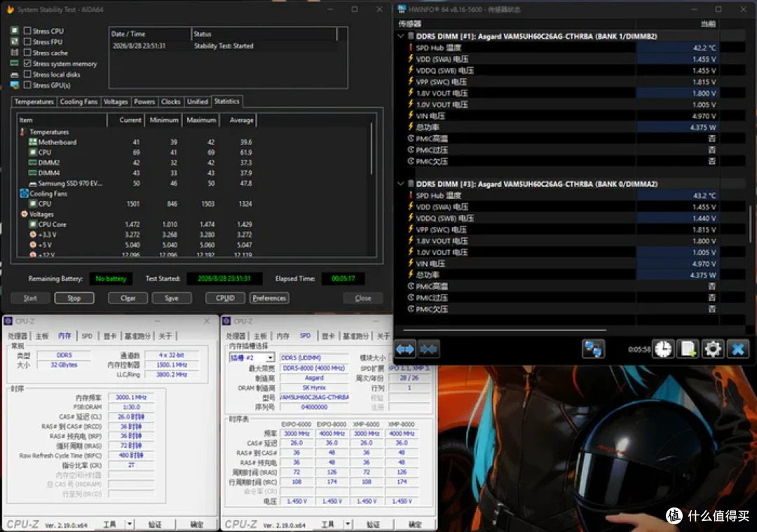
Task: Open the CPU-Z memory slot selection dropdown
Action: 270,357
